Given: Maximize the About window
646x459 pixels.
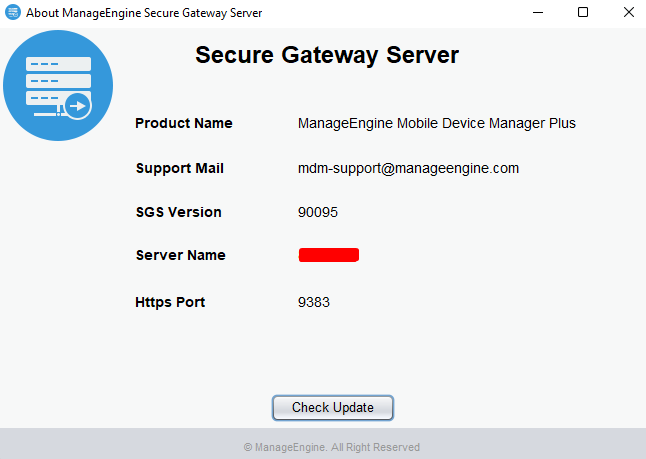Looking at the screenshot, I should [x=583, y=12].
